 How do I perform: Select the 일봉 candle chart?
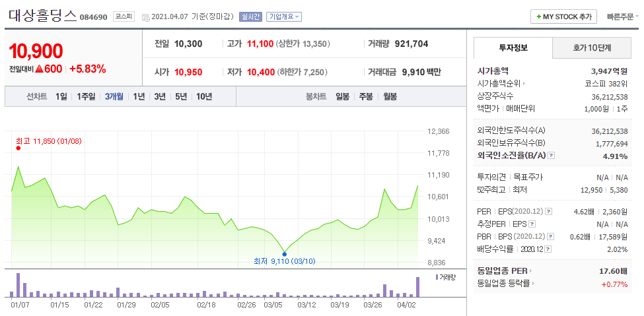pyautogui.click(x=342, y=97)
